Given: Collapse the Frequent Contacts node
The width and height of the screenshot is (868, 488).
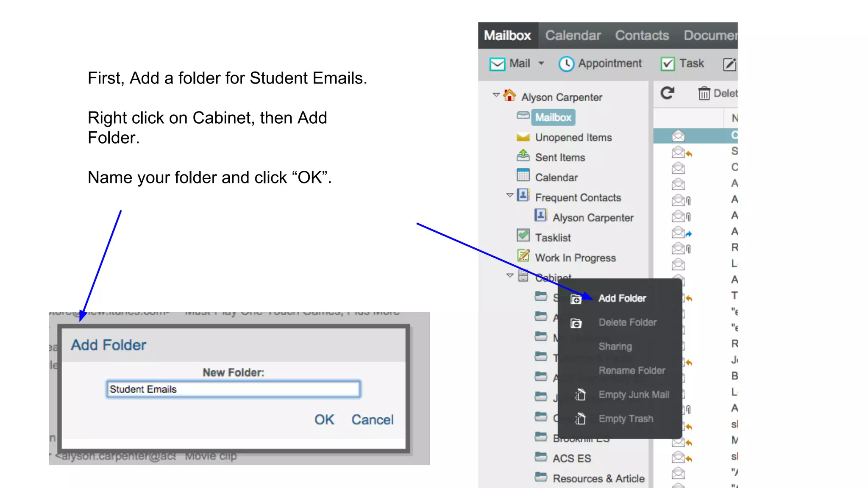Looking at the screenshot, I should [x=510, y=195].
